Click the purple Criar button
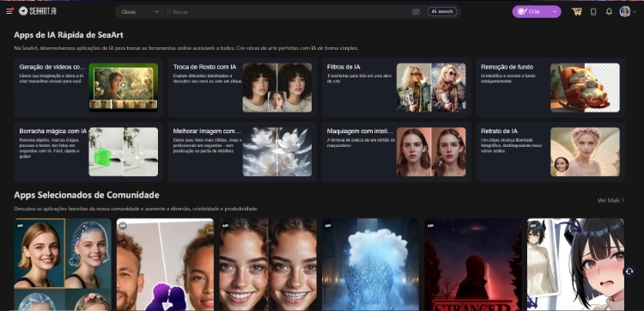Screen dimensions: 644x311 [531, 11]
